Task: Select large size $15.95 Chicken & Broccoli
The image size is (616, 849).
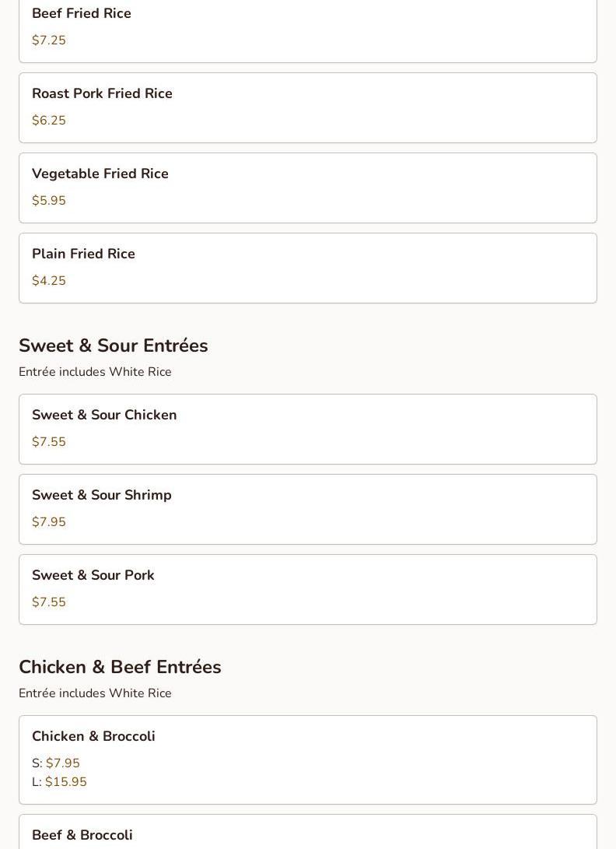Action: pyautogui.click(x=59, y=781)
